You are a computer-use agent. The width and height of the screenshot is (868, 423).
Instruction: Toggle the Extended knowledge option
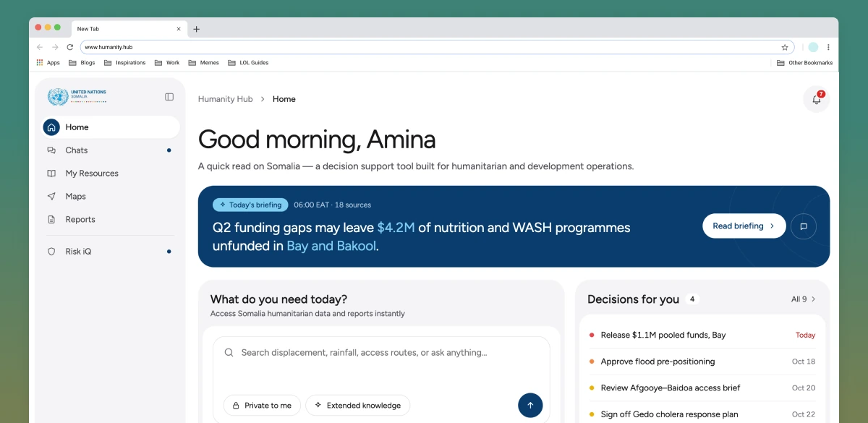point(358,406)
